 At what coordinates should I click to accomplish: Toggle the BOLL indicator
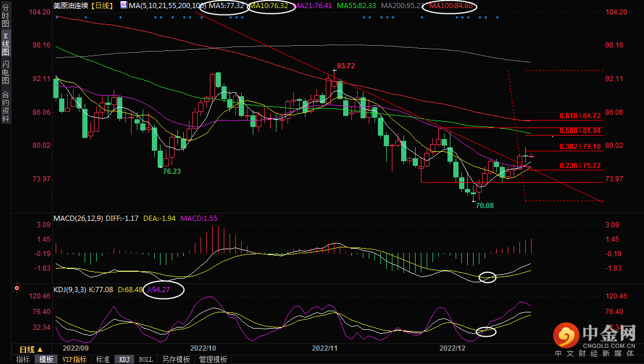(146, 359)
